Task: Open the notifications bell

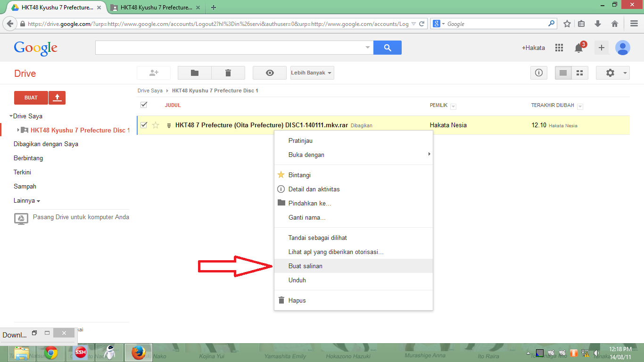Action: pos(578,48)
